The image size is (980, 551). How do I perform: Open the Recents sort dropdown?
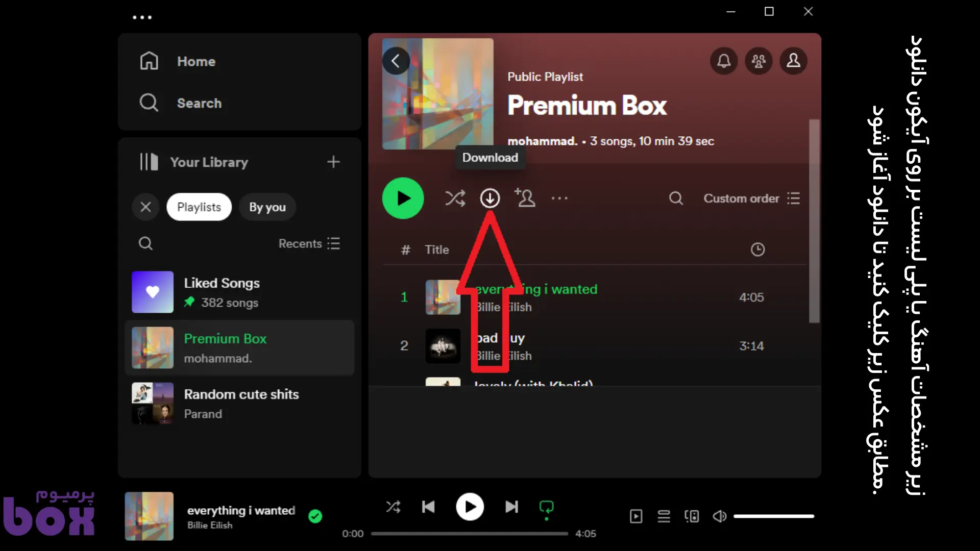[309, 243]
